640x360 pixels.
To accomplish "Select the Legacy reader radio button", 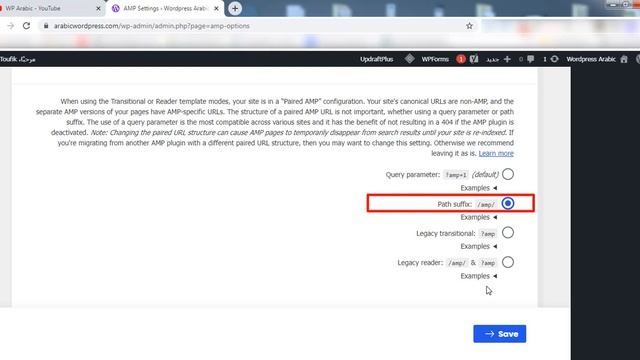I will click(x=508, y=262).
